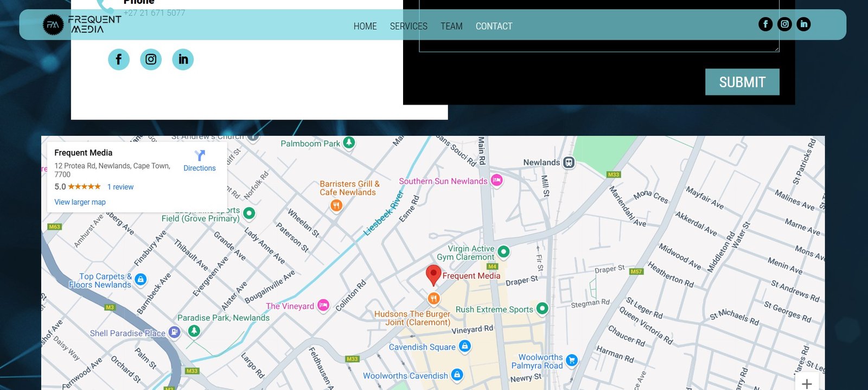Select the Cavendish Square shopping marker
This screenshot has width=868, height=390.
[464, 346]
